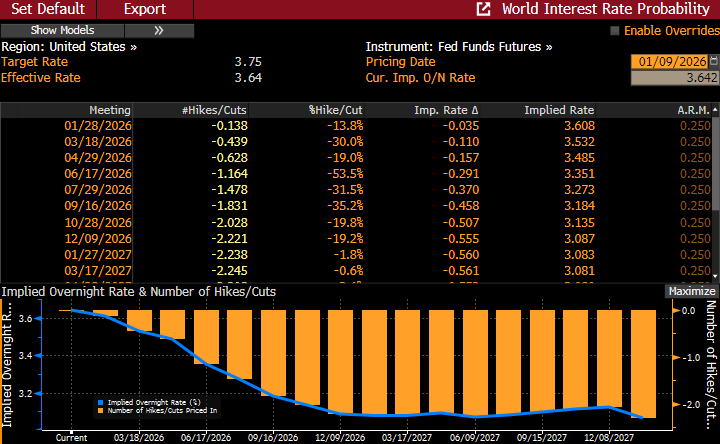
Task: Expand the Region: United States selector
Action: 69,47
